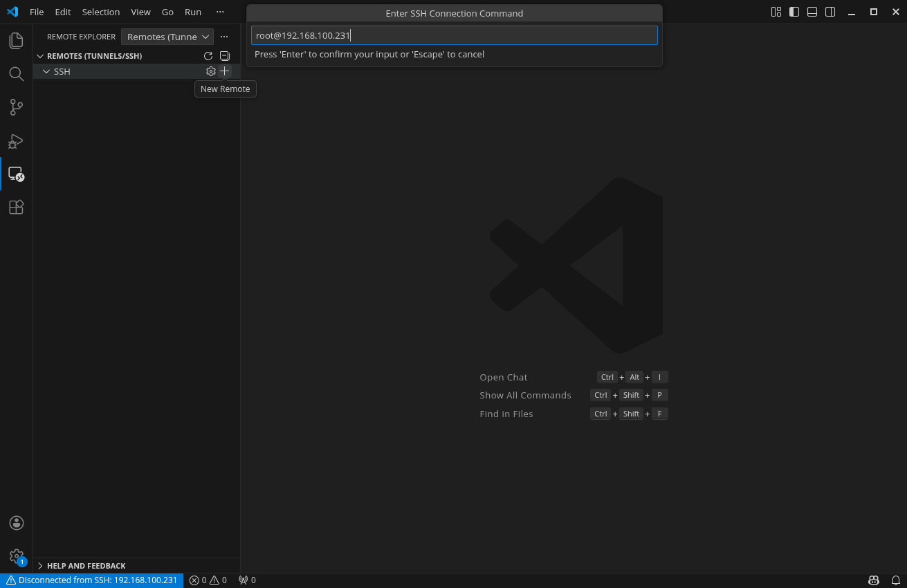Open the Remotes (Tunnels/SSH) dropdown
The height and width of the screenshot is (588, 907).
pyautogui.click(x=167, y=36)
